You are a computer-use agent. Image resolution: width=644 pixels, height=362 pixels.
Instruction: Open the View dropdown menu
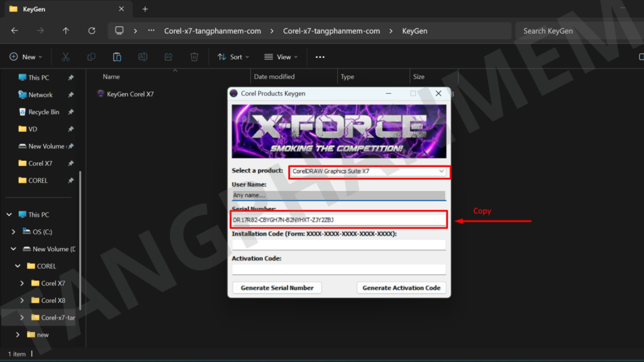pos(280,57)
